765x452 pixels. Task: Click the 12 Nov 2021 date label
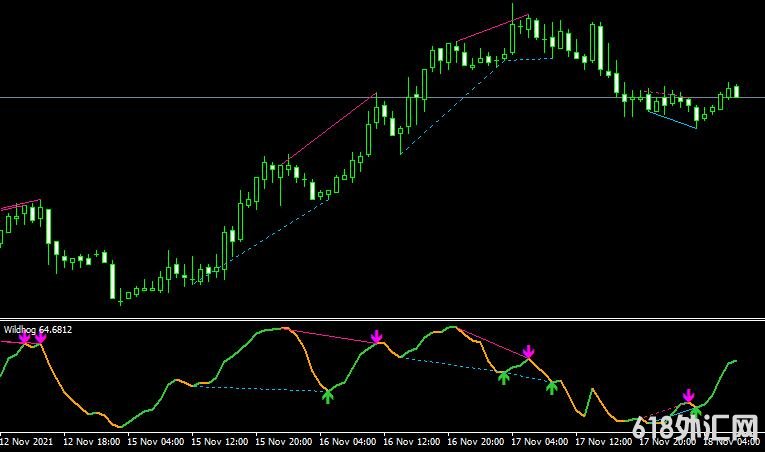tap(26, 442)
